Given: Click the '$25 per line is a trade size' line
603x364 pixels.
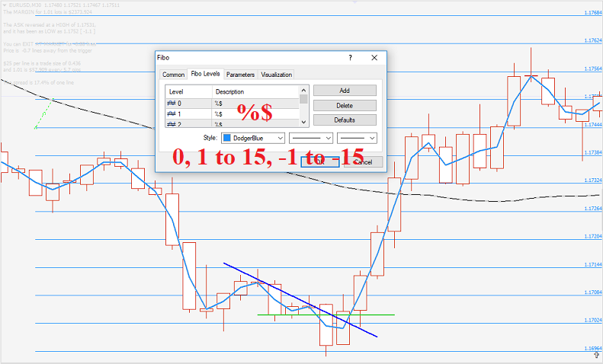Looking at the screenshot, I should 42,63.
